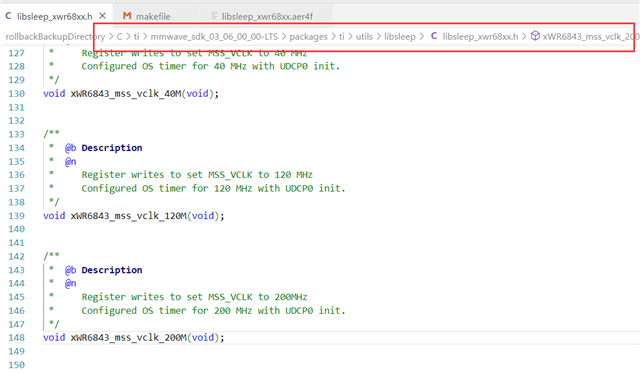
Task: Click comment 'set MSS_VCLK to 200MHz'
Action: point(247,297)
